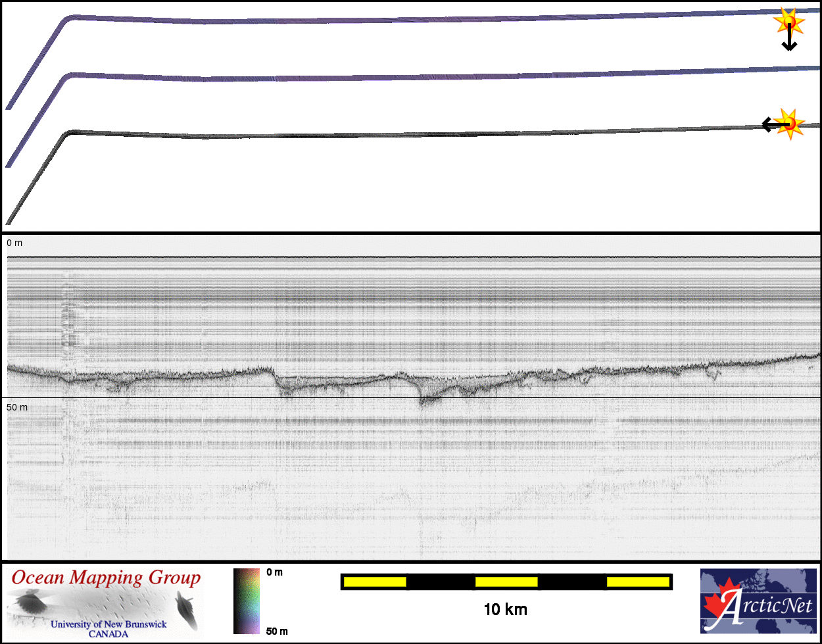Screen dimensions: 822x644
Task: Click the 10 km scale label
Action: [x=505, y=610]
